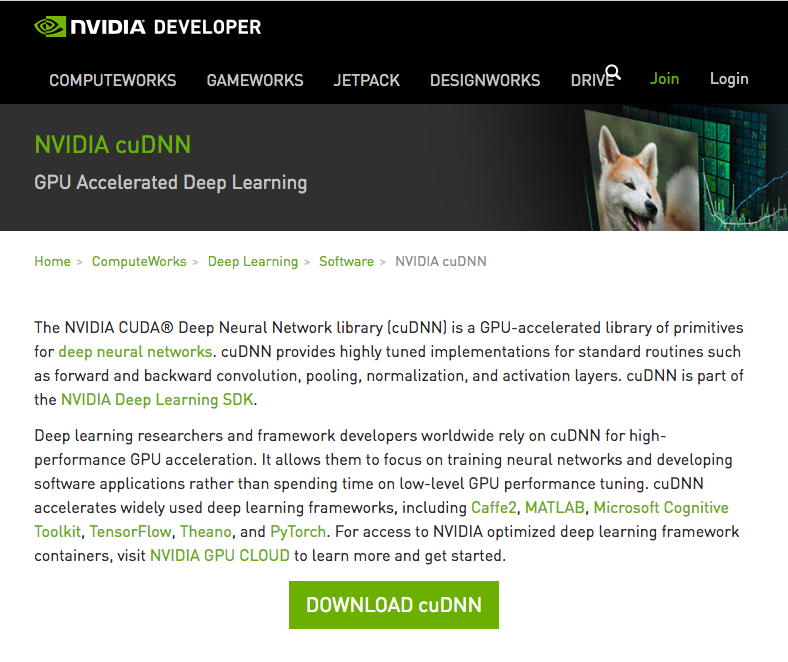Go to Software breadcrumb
Image resolution: width=788 pixels, height=662 pixels.
pos(346,261)
